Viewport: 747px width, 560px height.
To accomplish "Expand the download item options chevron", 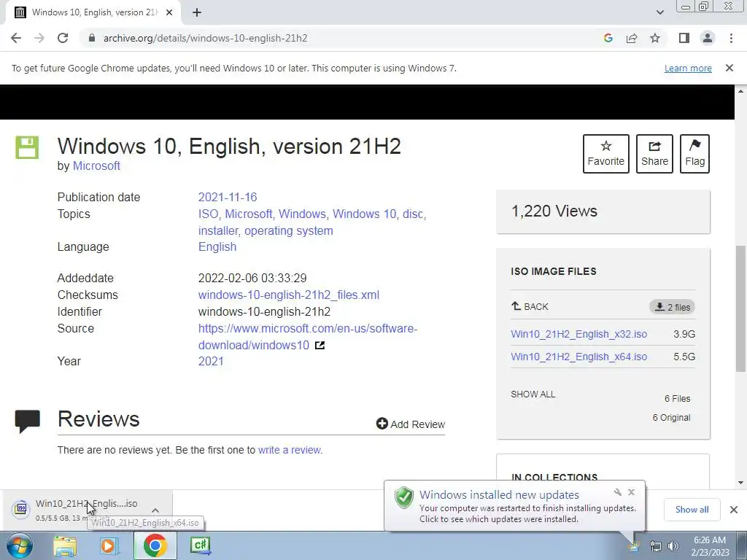I will pyautogui.click(x=155, y=510).
